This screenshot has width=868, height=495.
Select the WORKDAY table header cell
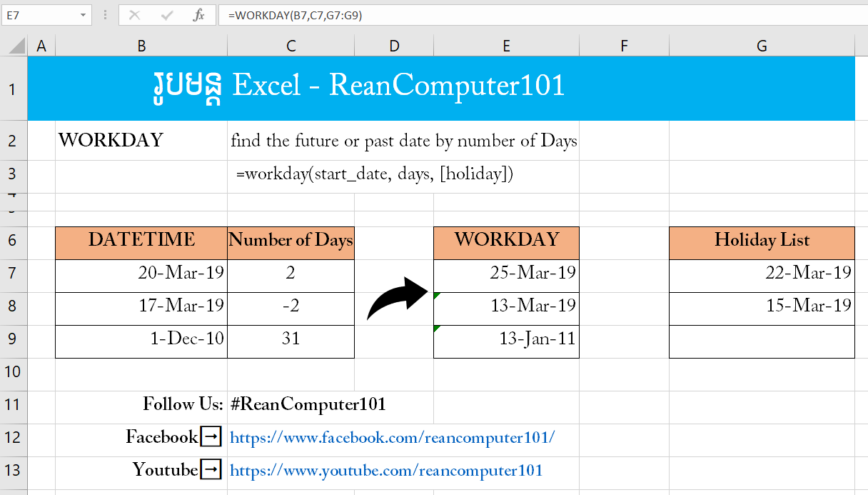[506, 242]
